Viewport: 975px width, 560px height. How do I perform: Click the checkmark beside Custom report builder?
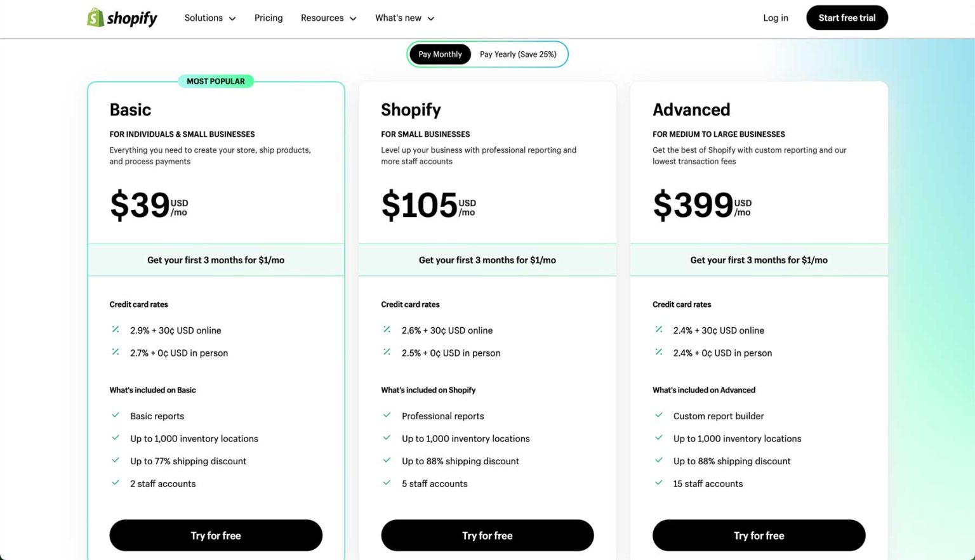tap(659, 415)
